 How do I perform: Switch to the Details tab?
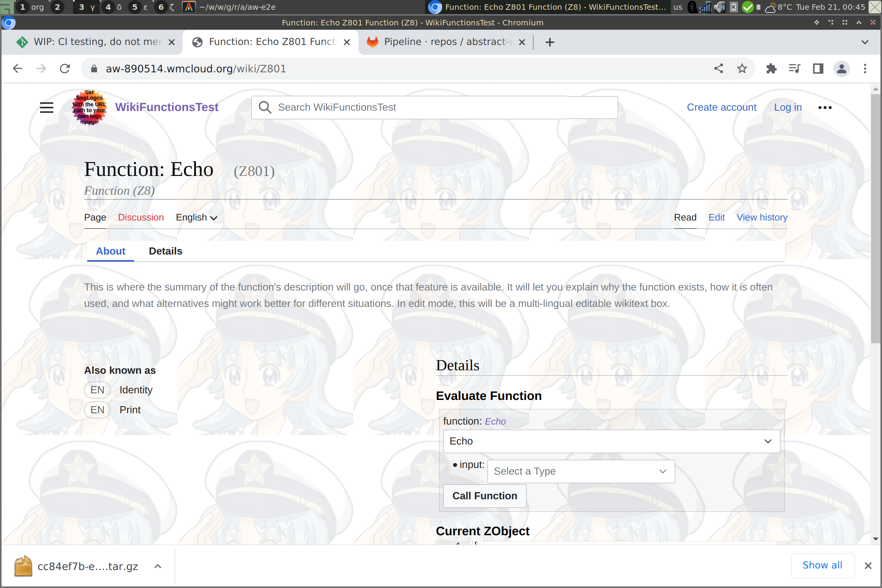[165, 251]
